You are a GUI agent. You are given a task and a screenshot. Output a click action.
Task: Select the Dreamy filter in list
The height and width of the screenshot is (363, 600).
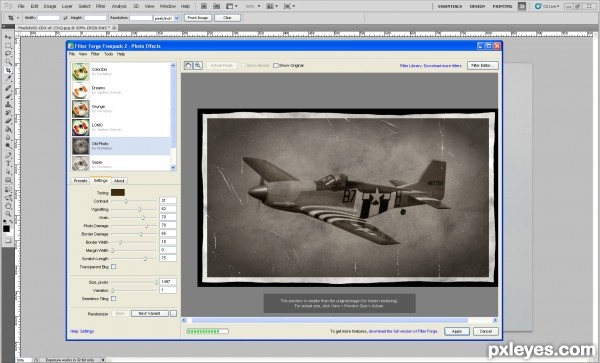[121, 90]
